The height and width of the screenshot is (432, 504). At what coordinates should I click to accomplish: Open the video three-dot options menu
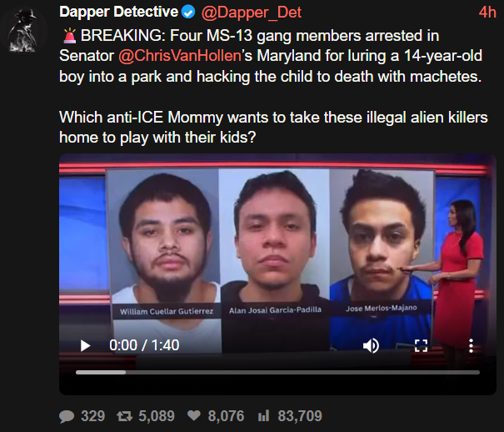coord(471,346)
